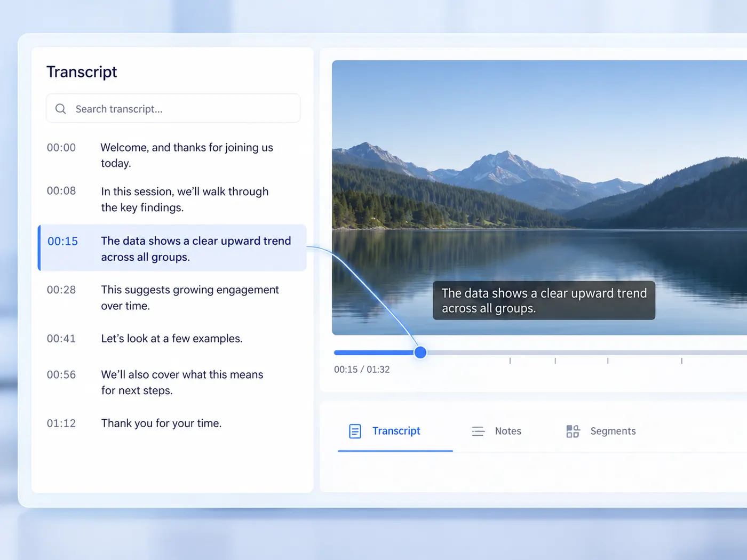The width and height of the screenshot is (747, 560).
Task: Click the second tick marker under the timeline
Action: pyautogui.click(x=555, y=361)
